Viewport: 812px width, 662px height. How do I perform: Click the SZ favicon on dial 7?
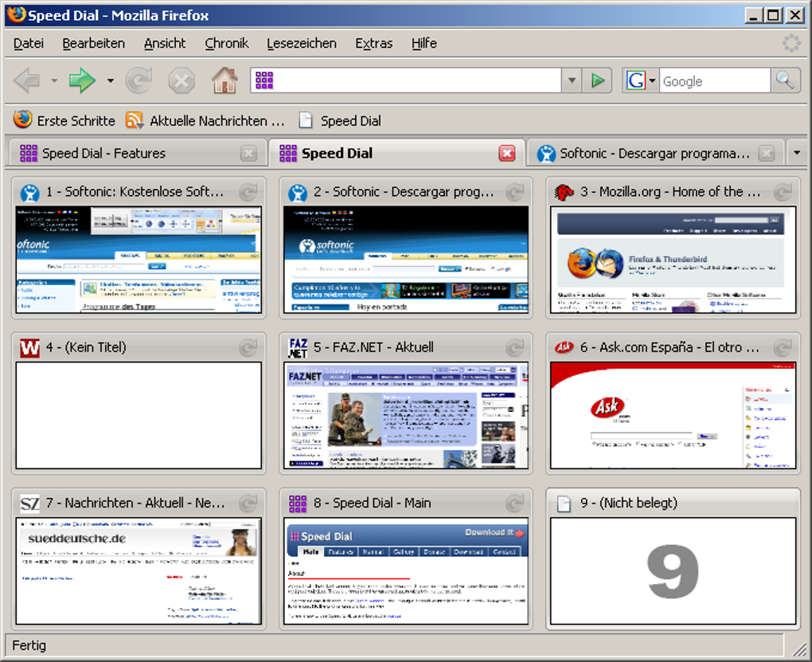[30, 503]
